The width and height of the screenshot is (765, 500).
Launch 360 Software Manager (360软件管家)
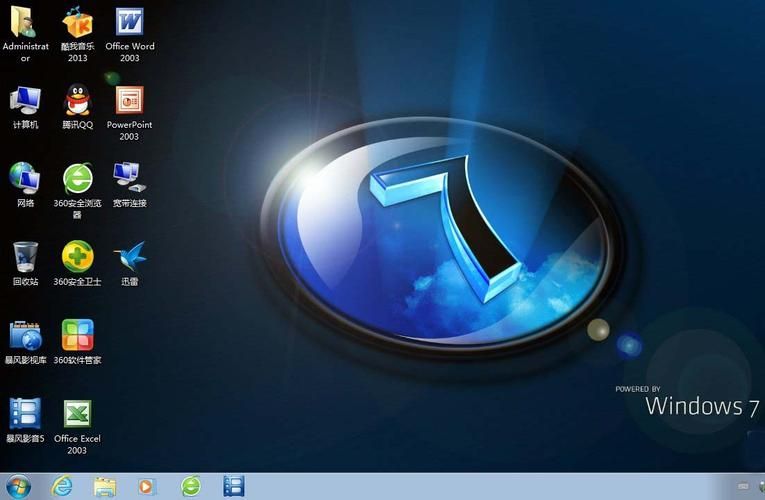[78, 335]
